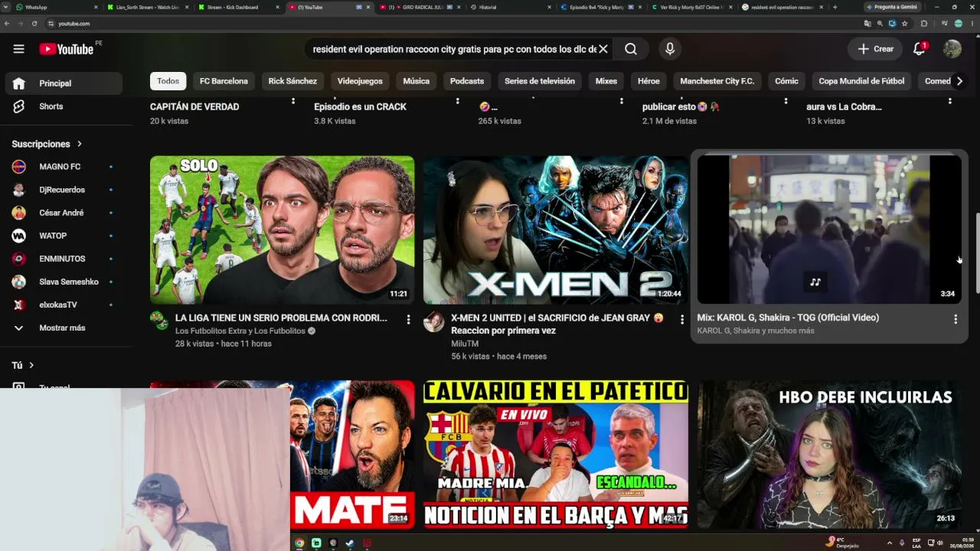Open the YouTube guide hamburger menu
Viewport: 980px width, 551px height.
tap(18, 49)
